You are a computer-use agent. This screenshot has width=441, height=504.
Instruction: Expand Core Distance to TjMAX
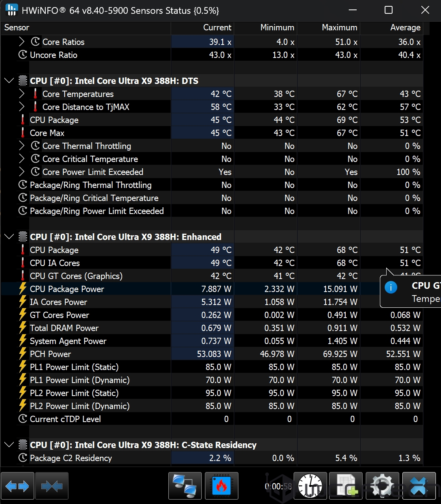tap(22, 107)
